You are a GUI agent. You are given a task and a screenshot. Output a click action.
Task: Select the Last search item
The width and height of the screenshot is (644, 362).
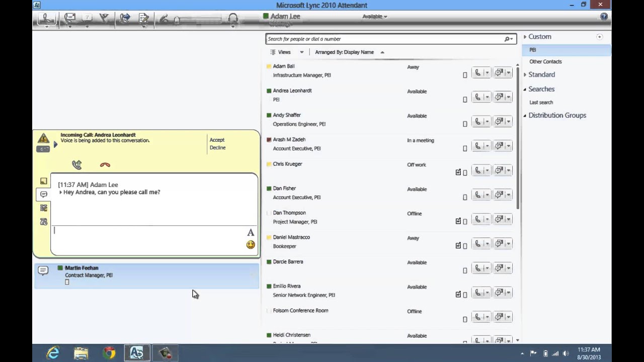(541, 103)
